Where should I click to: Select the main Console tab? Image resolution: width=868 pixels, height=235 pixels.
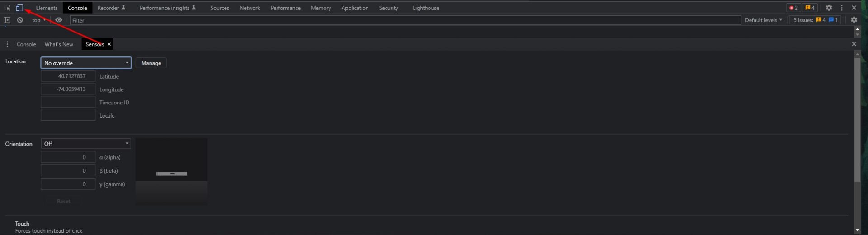coord(77,8)
